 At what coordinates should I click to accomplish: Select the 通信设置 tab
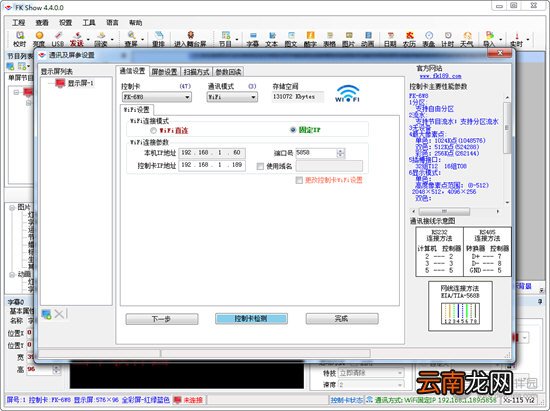click(133, 71)
